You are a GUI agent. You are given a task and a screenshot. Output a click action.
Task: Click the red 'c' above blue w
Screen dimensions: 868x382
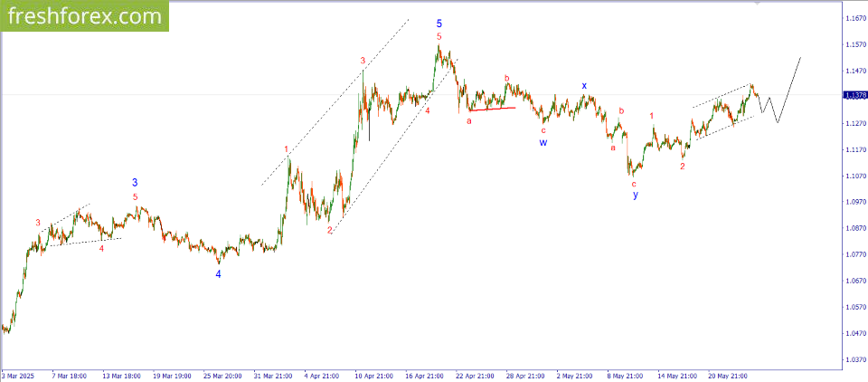pyautogui.click(x=543, y=131)
